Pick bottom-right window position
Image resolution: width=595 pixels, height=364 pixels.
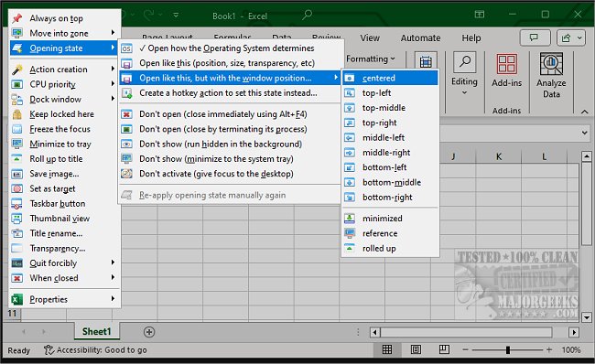pos(390,198)
